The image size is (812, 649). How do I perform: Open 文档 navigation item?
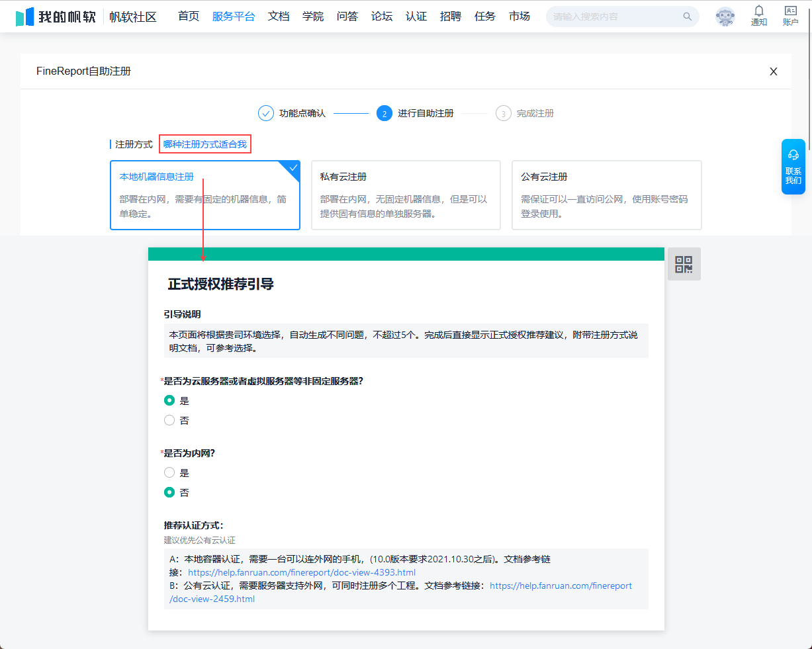pyautogui.click(x=279, y=17)
